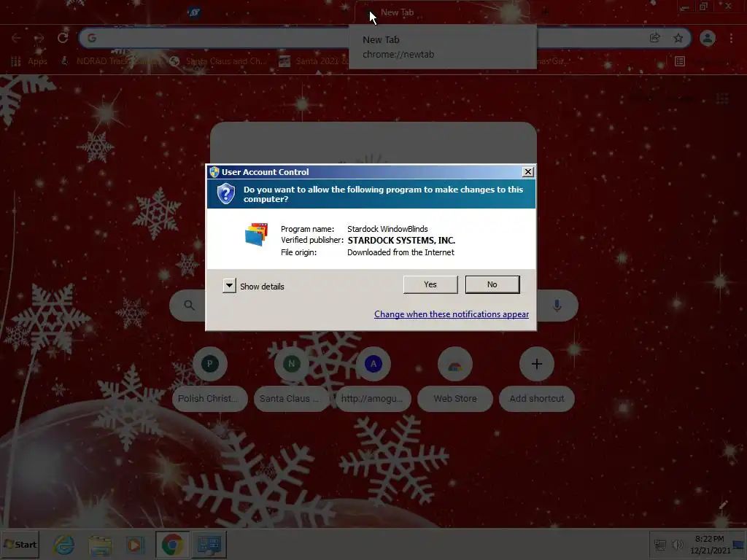Image resolution: width=747 pixels, height=560 pixels.
Task: Open Santa 2021 bookmark
Action: (x=314, y=61)
